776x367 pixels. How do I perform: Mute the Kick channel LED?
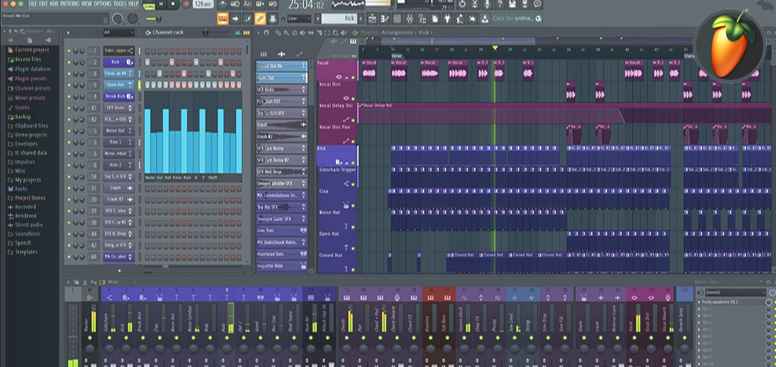pos(69,63)
